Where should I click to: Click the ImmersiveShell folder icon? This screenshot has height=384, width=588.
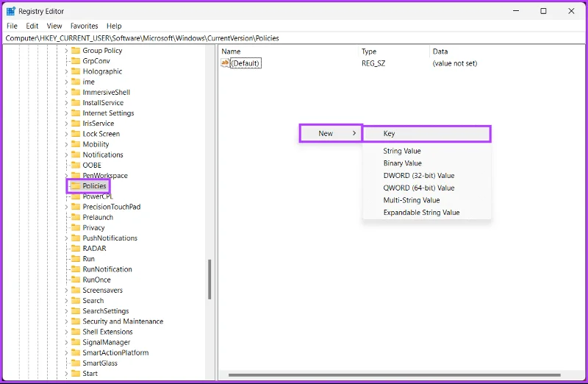76,92
